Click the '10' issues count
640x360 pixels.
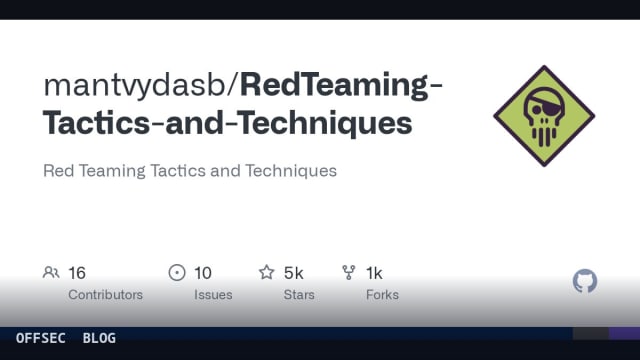202,273
